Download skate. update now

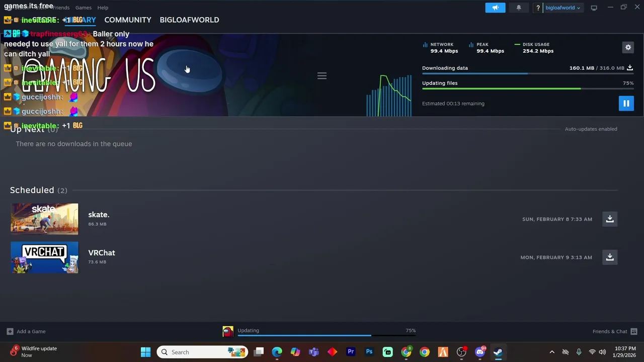coord(610,219)
